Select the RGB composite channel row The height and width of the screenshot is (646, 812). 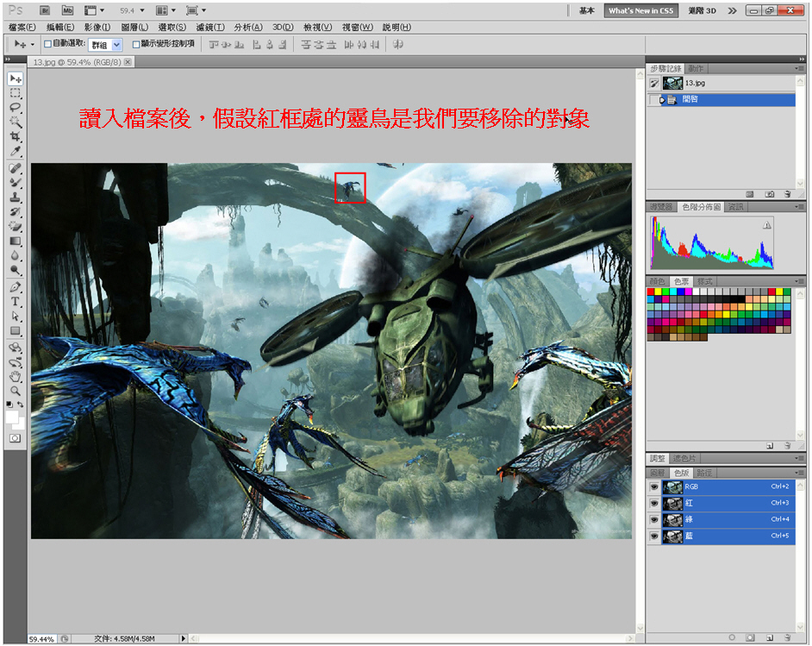[x=728, y=487]
